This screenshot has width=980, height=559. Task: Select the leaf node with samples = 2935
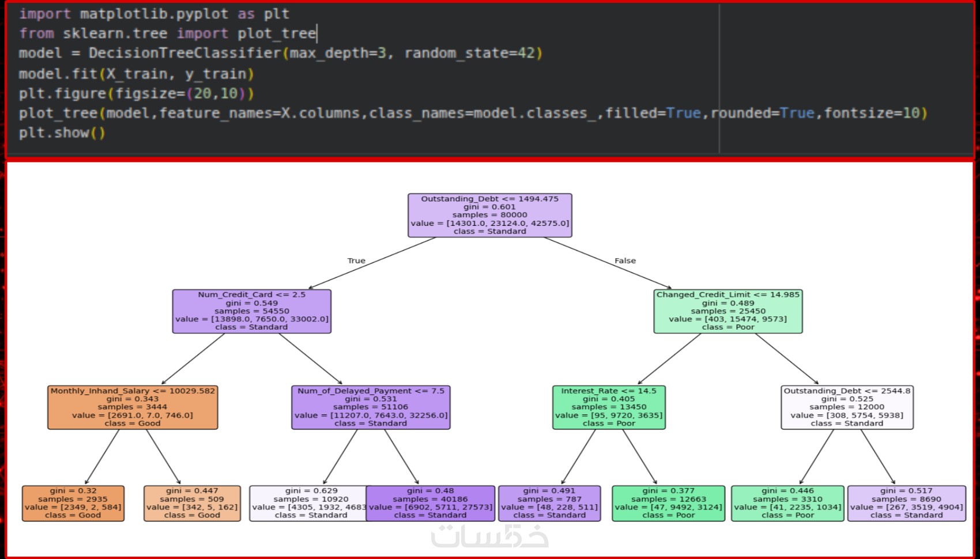73,503
